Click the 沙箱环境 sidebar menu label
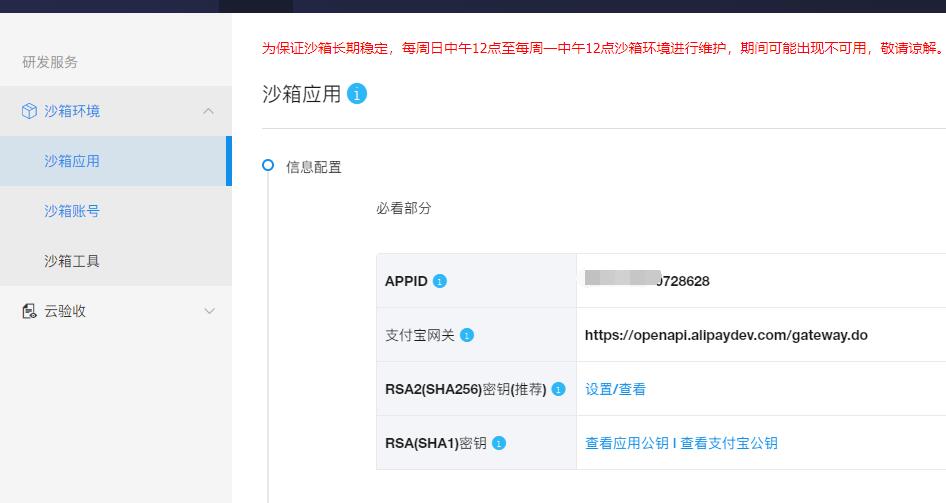 click(x=72, y=111)
